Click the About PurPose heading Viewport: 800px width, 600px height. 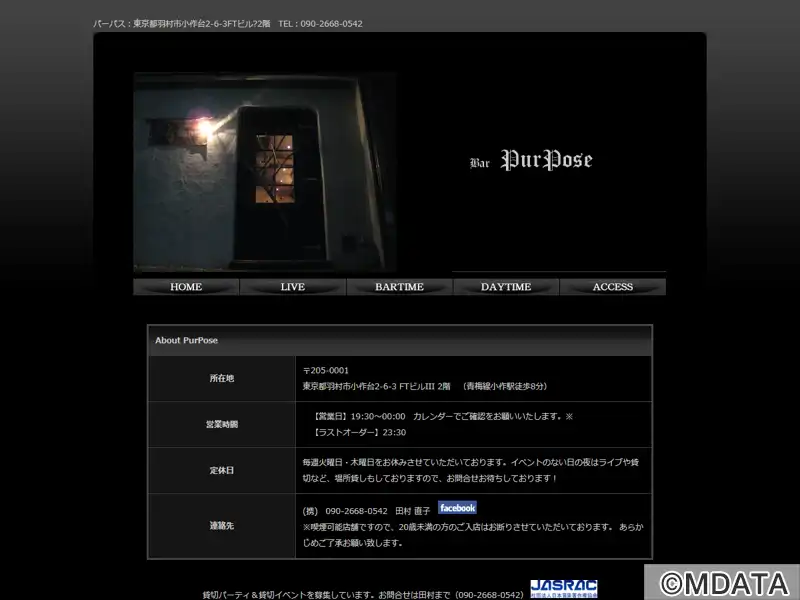186,340
